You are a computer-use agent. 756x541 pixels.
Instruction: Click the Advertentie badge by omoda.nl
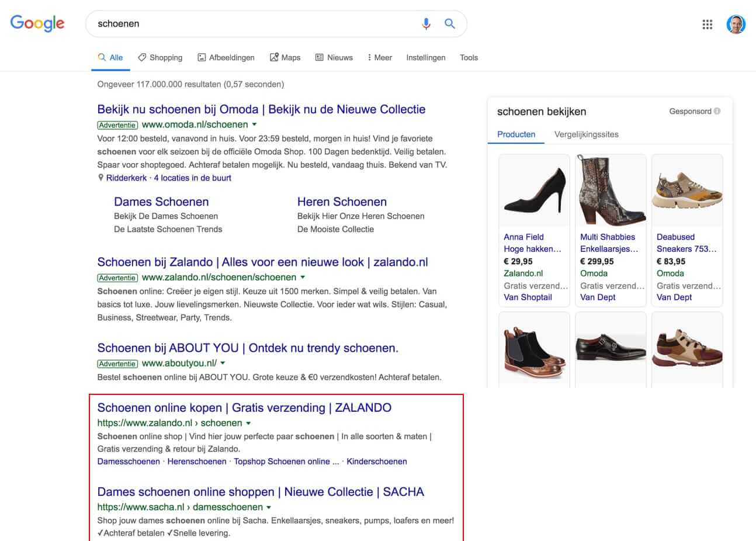117,125
